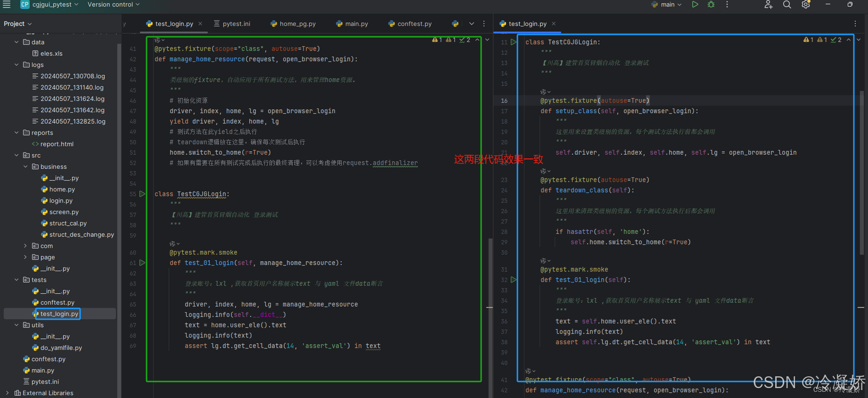Open main run configuration dropdown

click(667, 4)
